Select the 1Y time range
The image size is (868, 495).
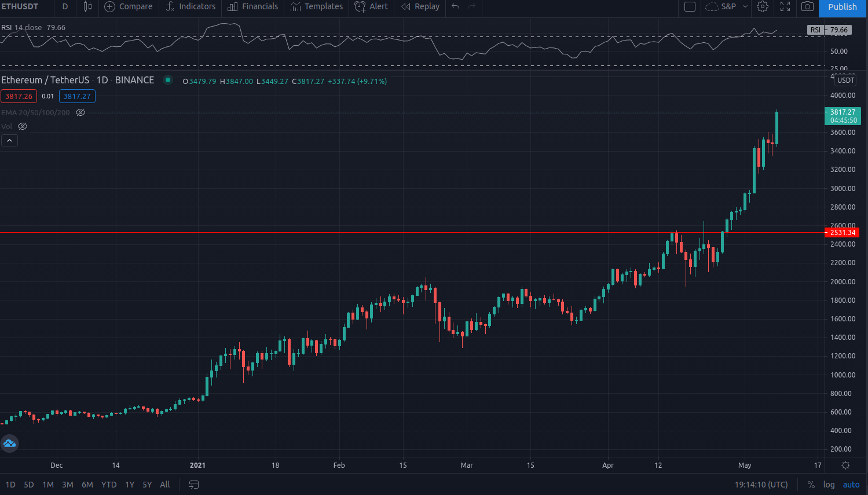130,485
